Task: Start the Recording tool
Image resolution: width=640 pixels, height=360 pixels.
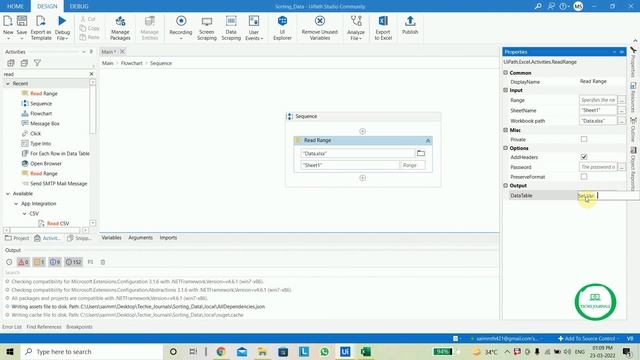Action: tap(181, 27)
